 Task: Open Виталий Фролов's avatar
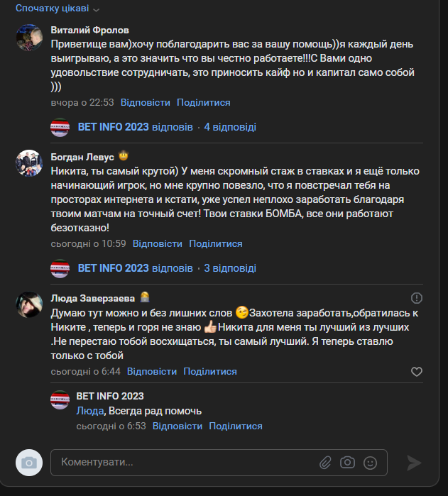pos(29,37)
